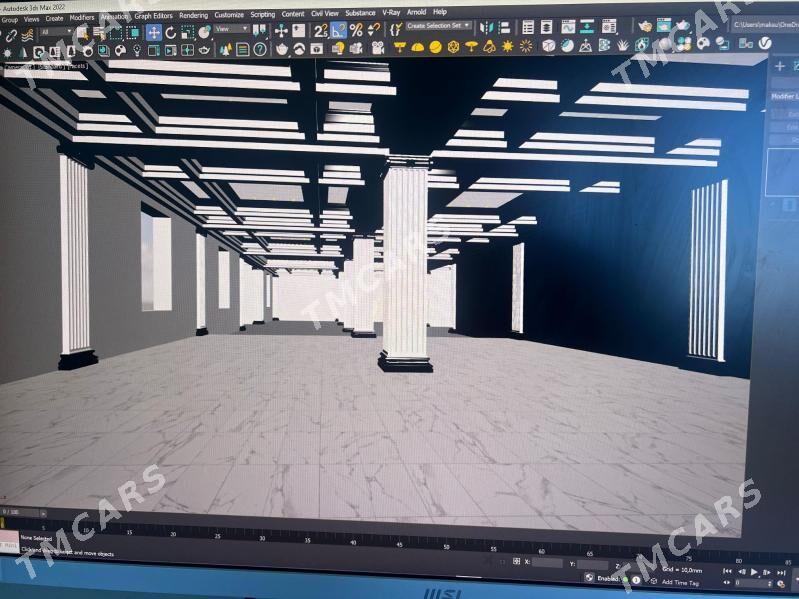Open the Help menu

coord(440,12)
